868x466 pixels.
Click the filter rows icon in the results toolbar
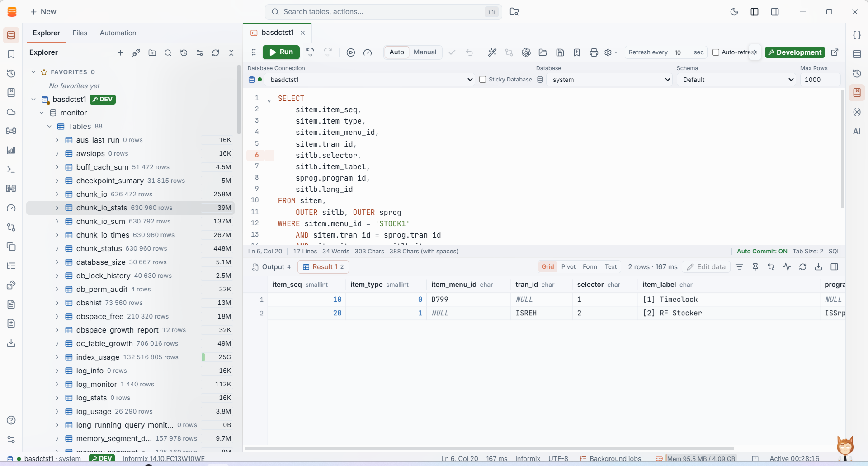740,267
